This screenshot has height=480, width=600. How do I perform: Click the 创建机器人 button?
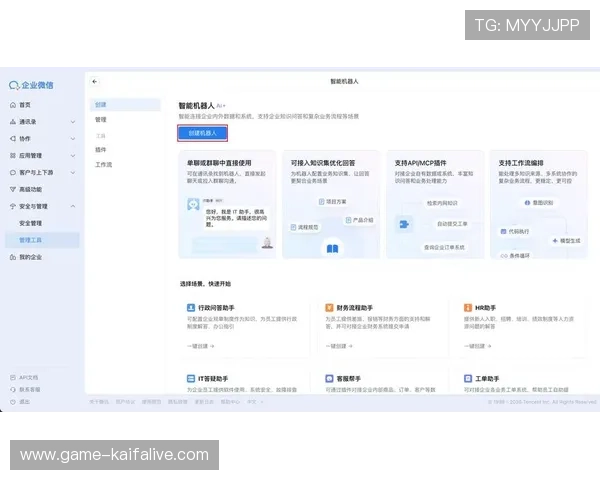(x=202, y=133)
